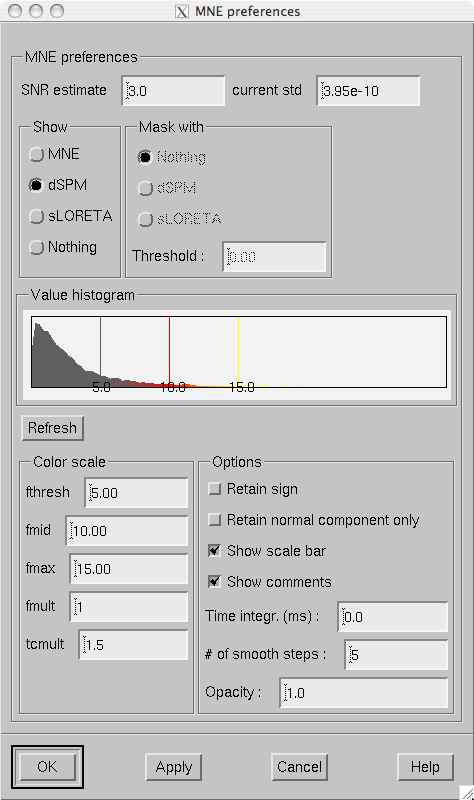Click the X11 icon in the title bar

(182, 11)
